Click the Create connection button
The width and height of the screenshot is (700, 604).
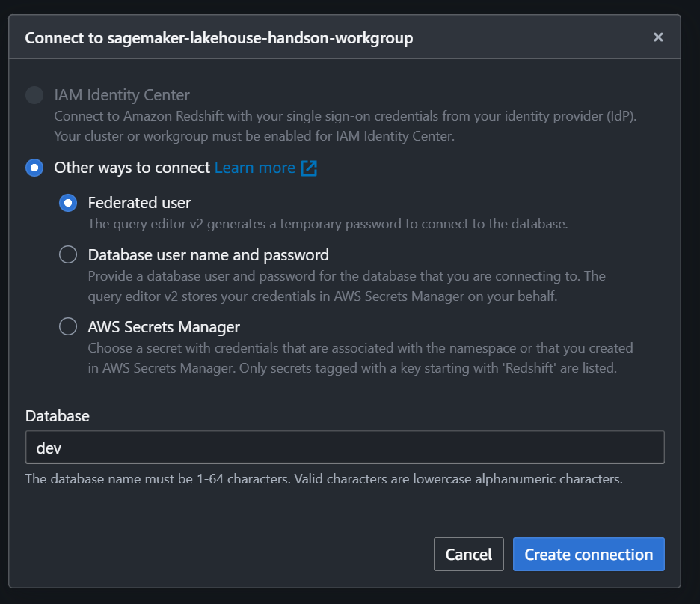coord(589,554)
